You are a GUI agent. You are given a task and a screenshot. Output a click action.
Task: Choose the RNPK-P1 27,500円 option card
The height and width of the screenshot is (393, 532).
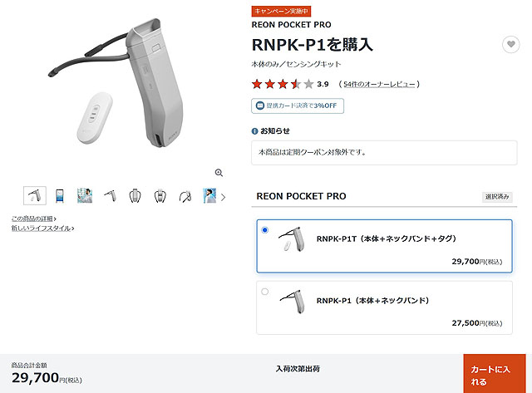click(384, 307)
